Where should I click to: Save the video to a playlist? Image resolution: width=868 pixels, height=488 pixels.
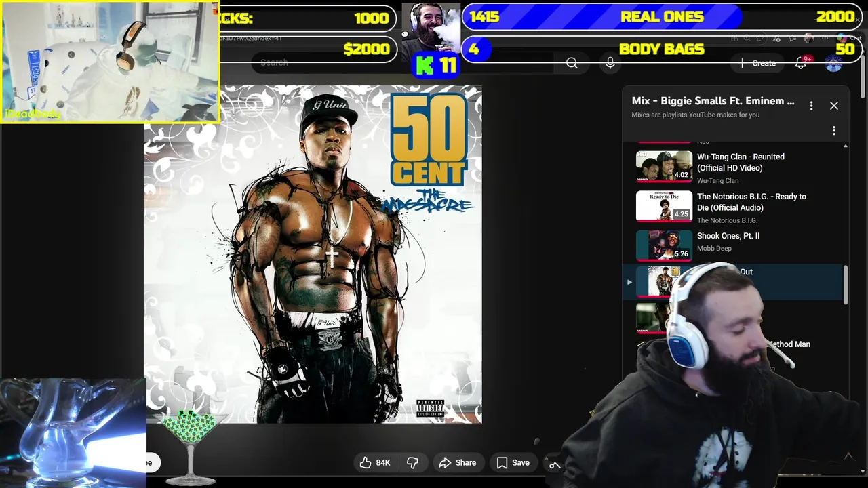click(513, 462)
